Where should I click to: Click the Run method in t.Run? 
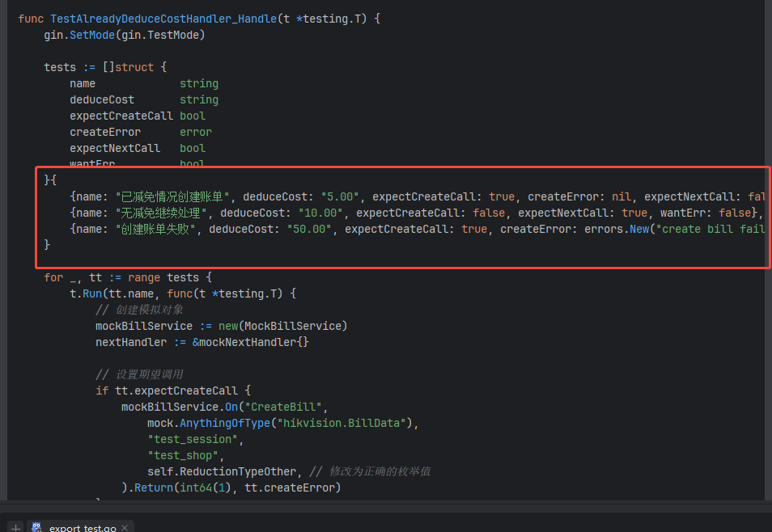pos(92,293)
